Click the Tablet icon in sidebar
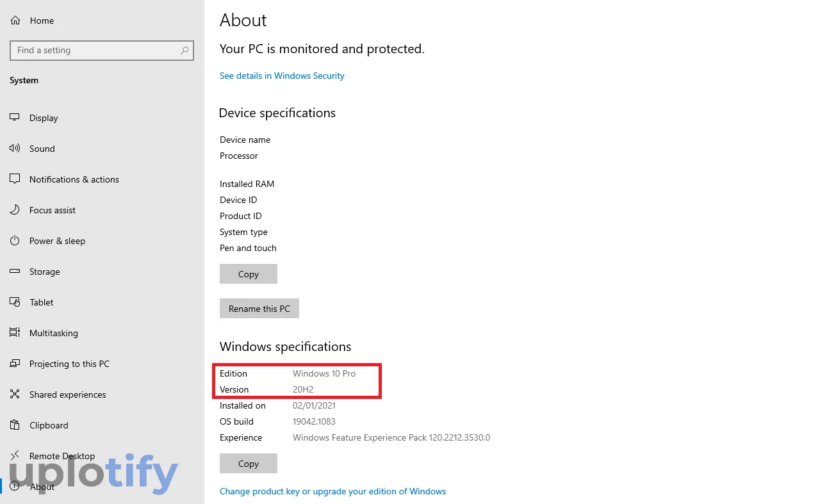Image resolution: width=820 pixels, height=504 pixels. (x=15, y=302)
